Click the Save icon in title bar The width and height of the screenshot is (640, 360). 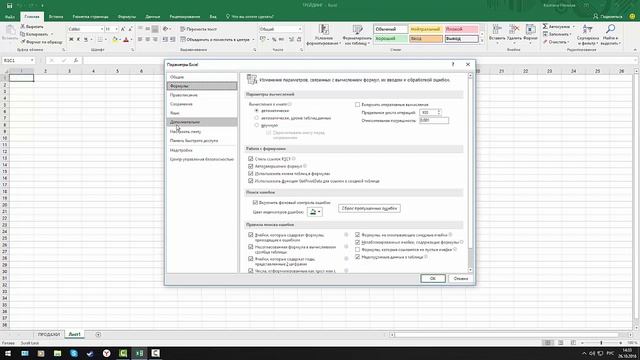click(10, 6)
